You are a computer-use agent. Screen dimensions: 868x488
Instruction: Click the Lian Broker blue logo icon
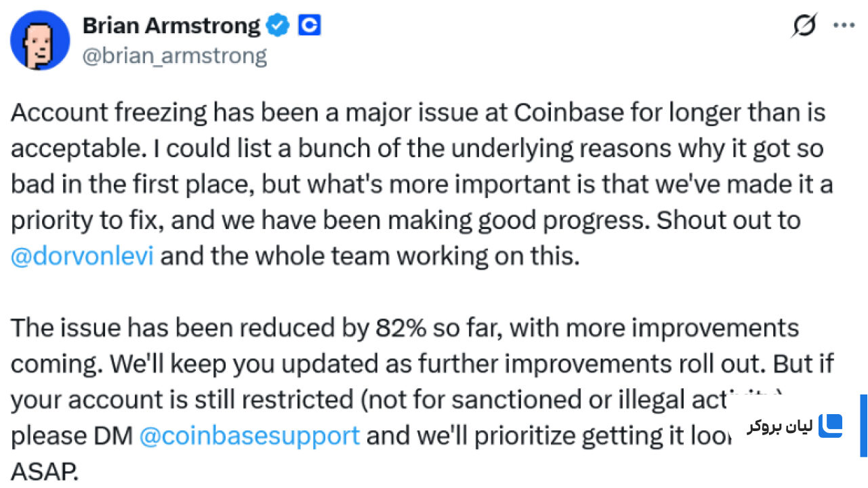830,426
